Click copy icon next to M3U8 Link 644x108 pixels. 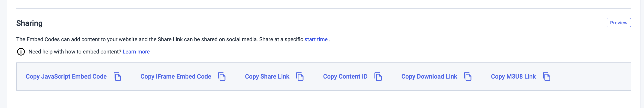click(546, 77)
